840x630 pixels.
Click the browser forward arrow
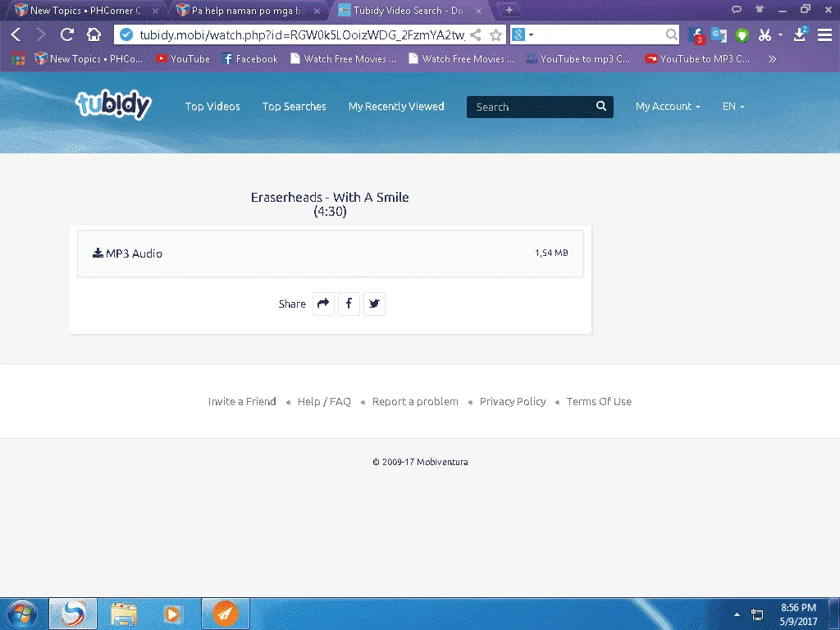41,34
